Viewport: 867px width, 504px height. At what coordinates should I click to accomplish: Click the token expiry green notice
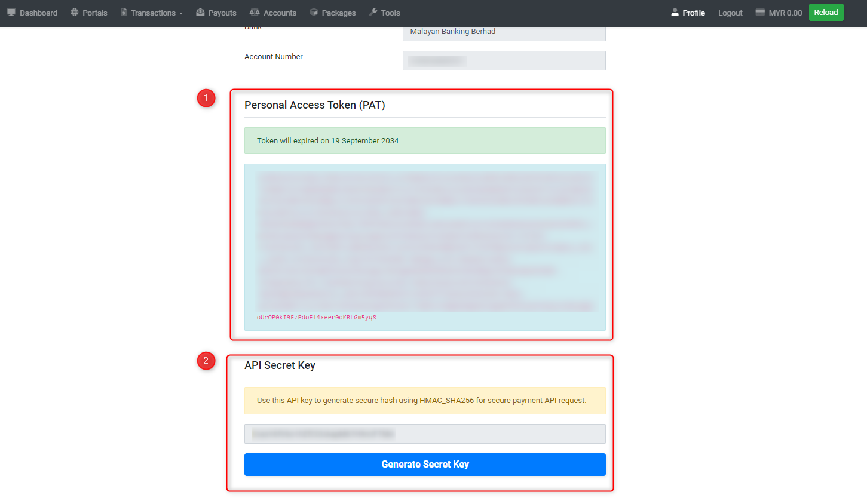425,141
